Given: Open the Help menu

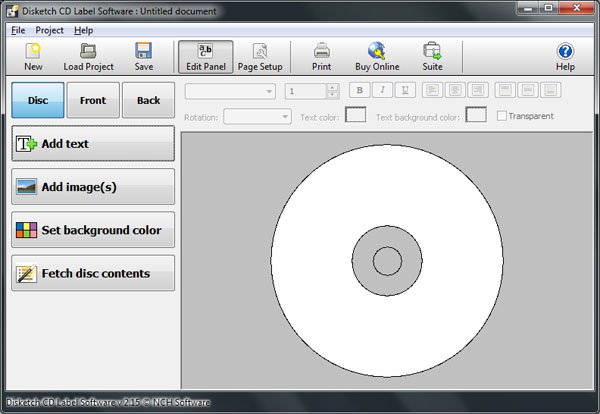Looking at the screenshot, I should coord(83,30).
